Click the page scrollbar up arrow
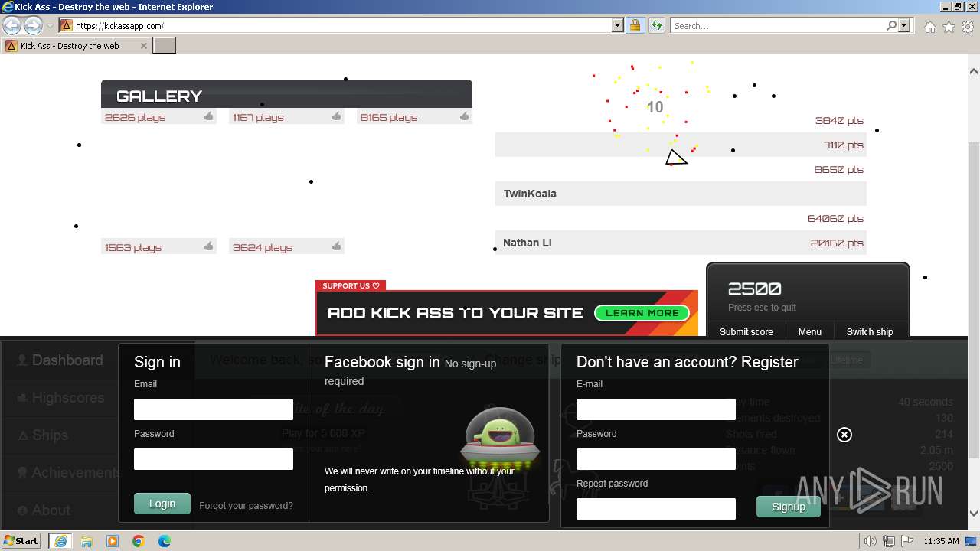This screenshot has width=980, height=551. [974, 71]
